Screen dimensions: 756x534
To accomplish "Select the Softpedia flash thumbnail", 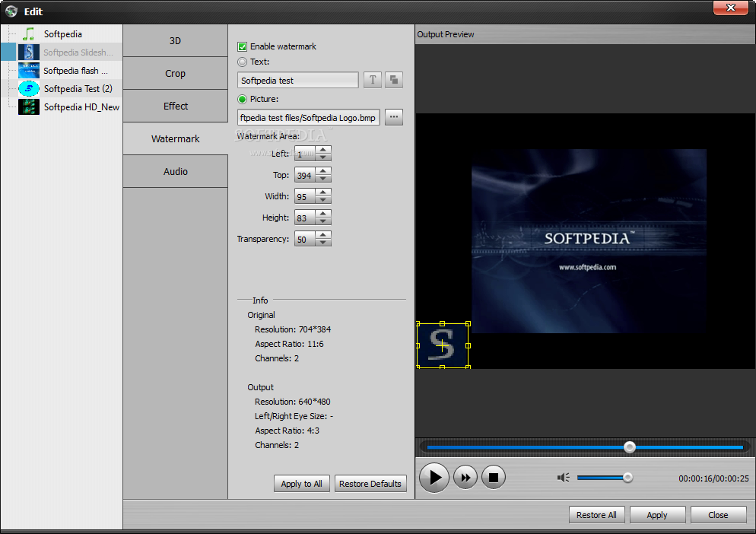I will 29,71.
